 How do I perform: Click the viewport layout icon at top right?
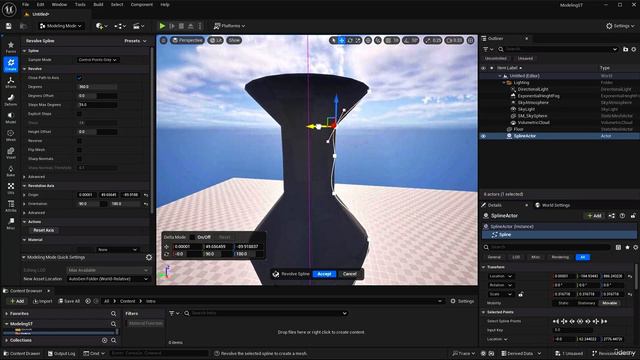click(471, 40)
